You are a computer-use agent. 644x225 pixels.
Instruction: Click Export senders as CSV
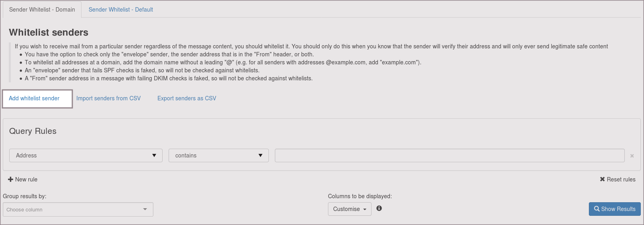[x=187, y=98]
